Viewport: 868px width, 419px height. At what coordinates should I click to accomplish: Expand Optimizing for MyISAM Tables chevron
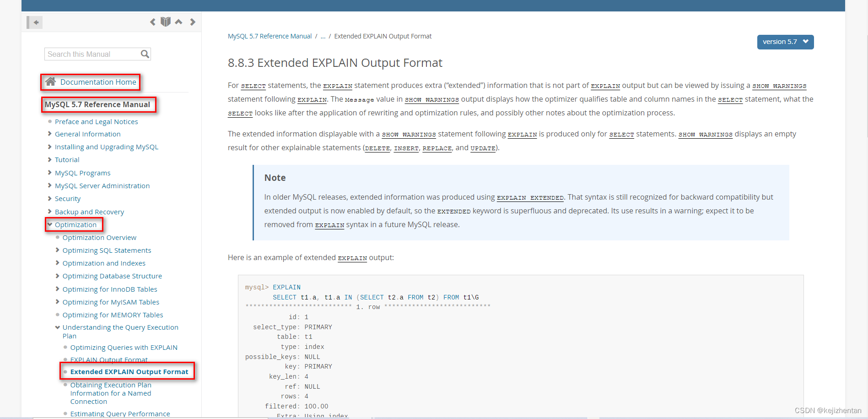[x=57, y=302]
